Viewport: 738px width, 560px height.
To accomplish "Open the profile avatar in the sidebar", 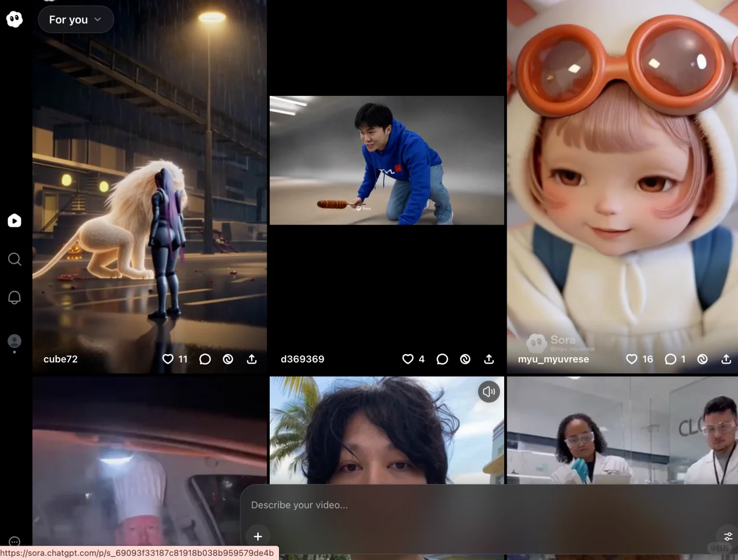I will (x=15, y=341).
